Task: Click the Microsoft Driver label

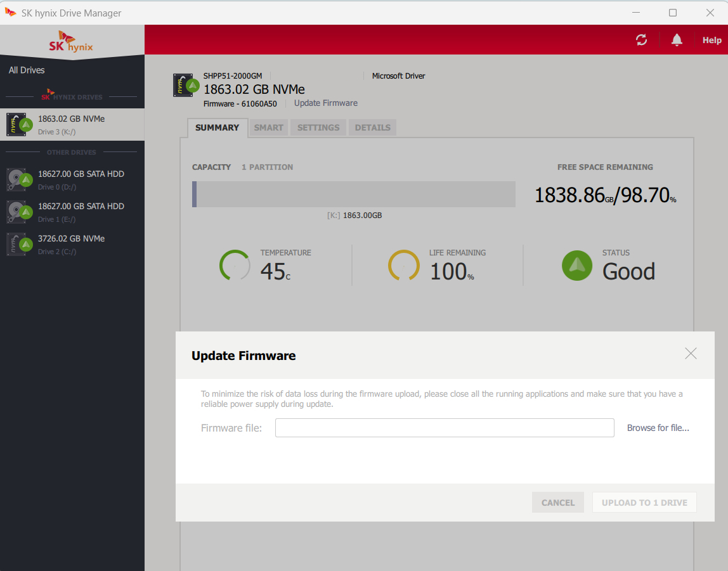Action: point(398,75)
